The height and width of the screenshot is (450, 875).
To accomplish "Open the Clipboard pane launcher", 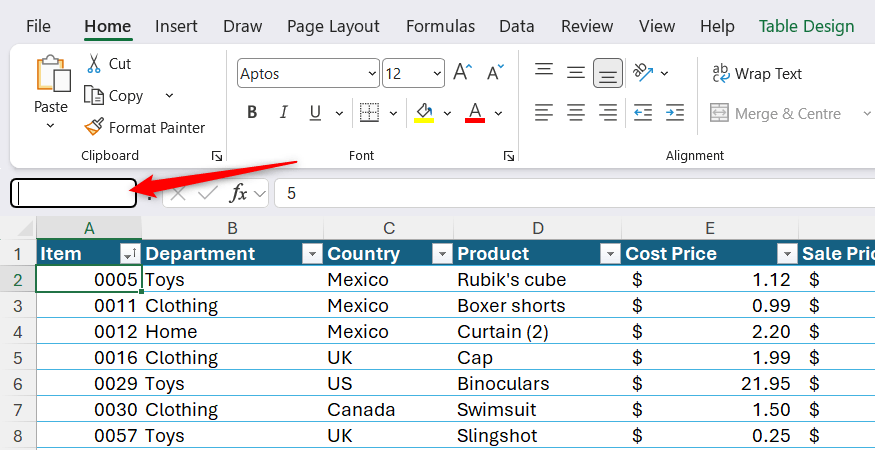I will point(217,156).
